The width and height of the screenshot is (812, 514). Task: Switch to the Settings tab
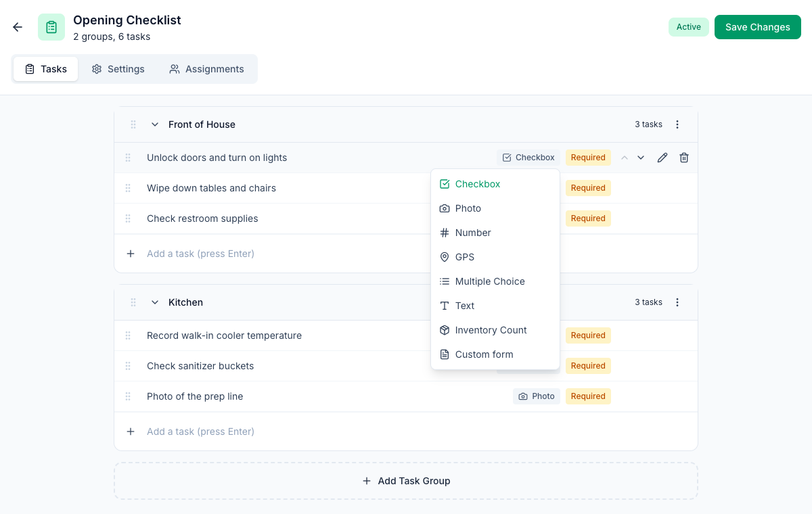pyautogui.click(x=118, y=69)
